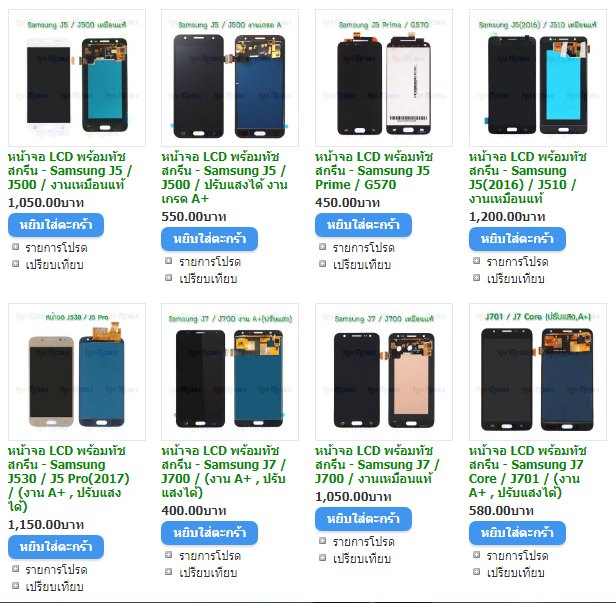Open Samsung J5 Prime / G570 product title
The width and height of the screenshot is (616, 603).
[x=373, y=171]
